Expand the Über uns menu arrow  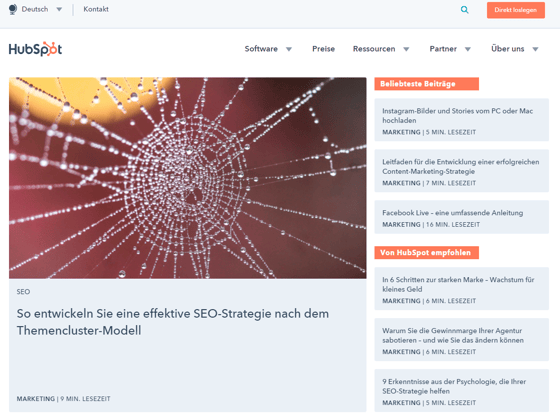pos(535,49)
